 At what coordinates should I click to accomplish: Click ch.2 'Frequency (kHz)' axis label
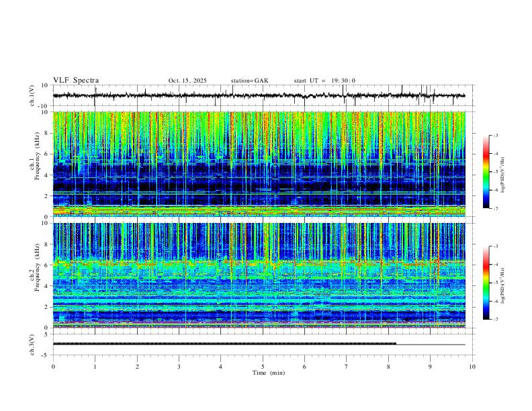click(37, 267)
